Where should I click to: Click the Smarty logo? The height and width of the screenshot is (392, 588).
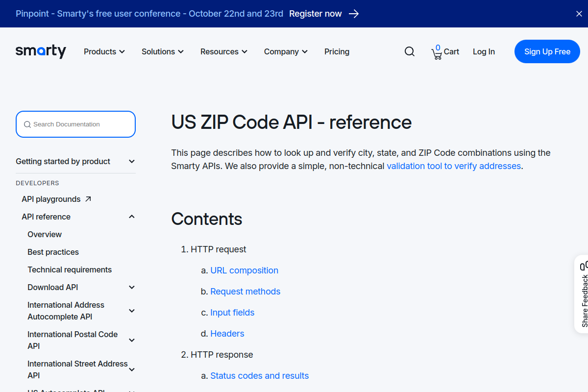click(x=41, y=51)
